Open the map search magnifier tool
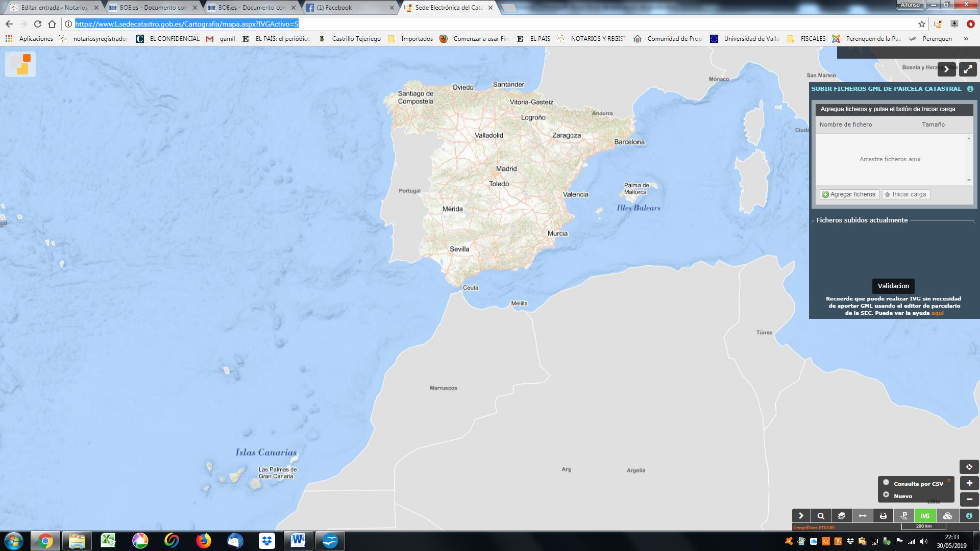980x551 pixels. [821, 516]
